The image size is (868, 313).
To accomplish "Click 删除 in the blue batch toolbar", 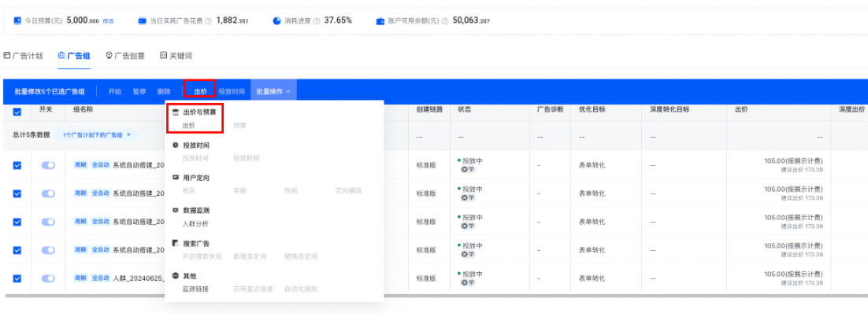I will [x=164, y=91].
